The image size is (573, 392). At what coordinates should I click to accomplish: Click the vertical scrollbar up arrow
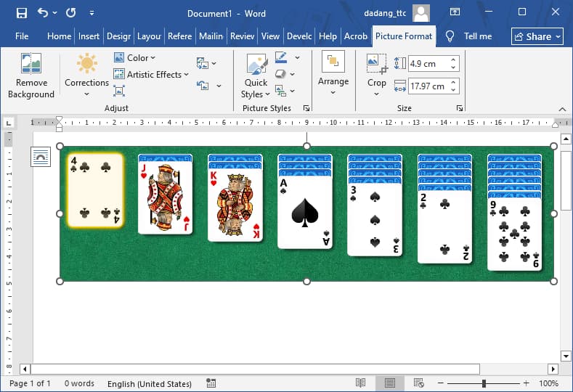pos(566,139)
